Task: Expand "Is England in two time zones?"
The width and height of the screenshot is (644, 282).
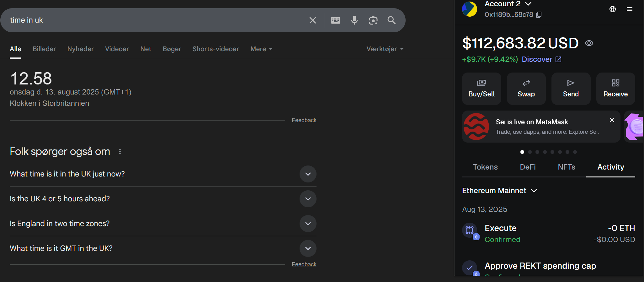Action: (x=308, y=224)
